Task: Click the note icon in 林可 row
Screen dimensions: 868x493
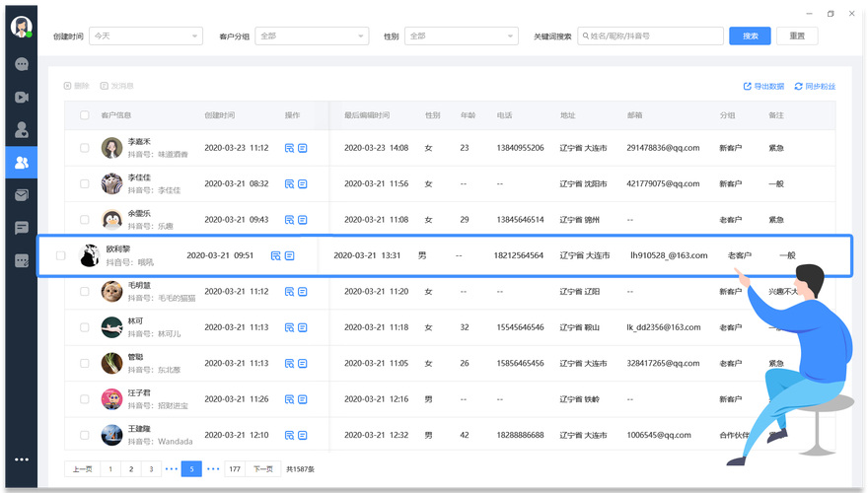Action: [x=302, y=327]
